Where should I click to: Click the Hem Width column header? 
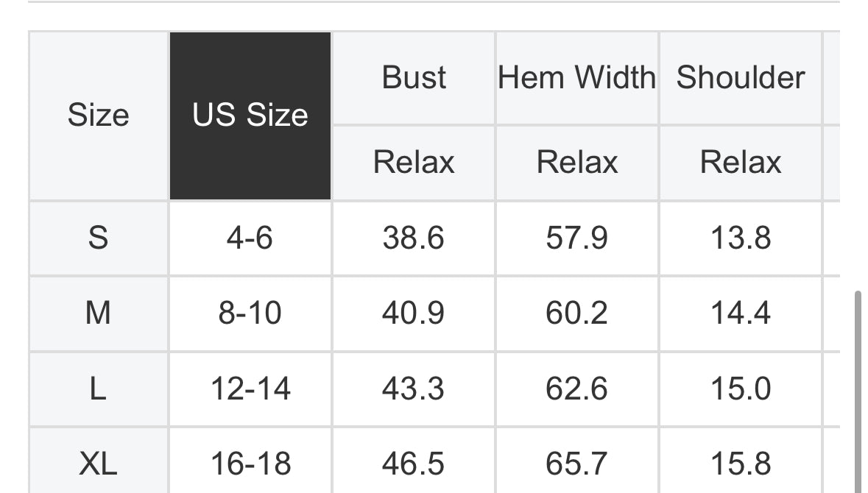point(576,77)
